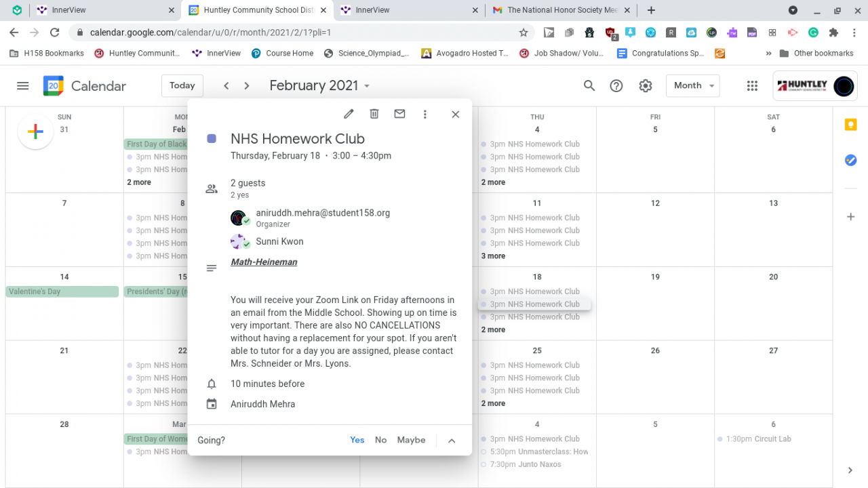Click the Google Calendar logo
This screenshot has height=488, width=868.
click(54, 86)
